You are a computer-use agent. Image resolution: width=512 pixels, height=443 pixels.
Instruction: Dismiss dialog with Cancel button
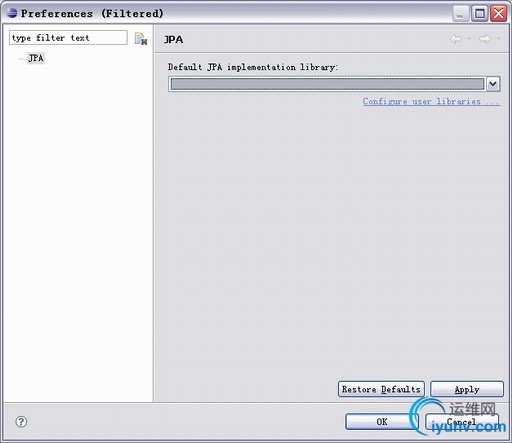tap(462, 422)
